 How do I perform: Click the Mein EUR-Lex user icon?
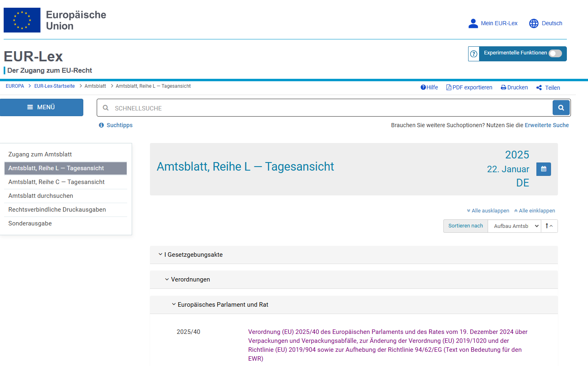click(x=473, y=24)
